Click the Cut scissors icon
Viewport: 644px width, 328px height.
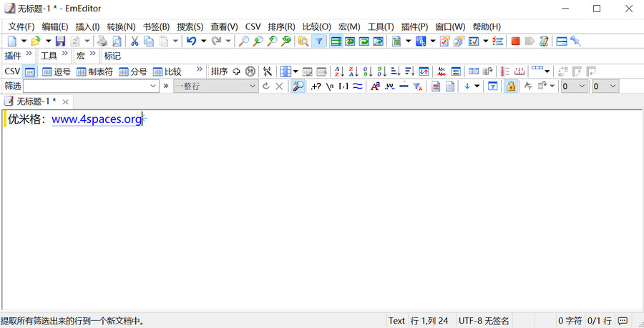tap(134, 41)
